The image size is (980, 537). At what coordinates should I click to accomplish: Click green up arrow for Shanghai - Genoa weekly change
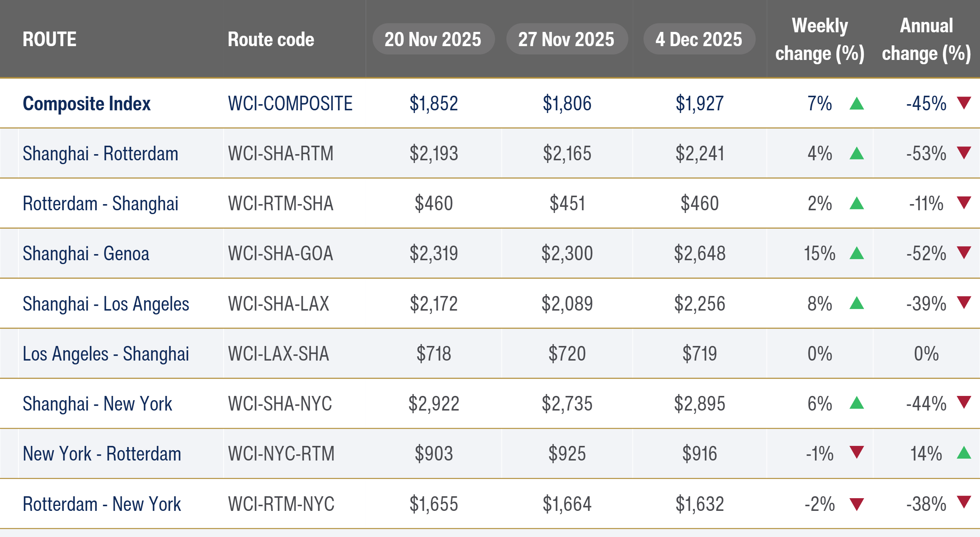pyautogui.click(x=856, y=253)
